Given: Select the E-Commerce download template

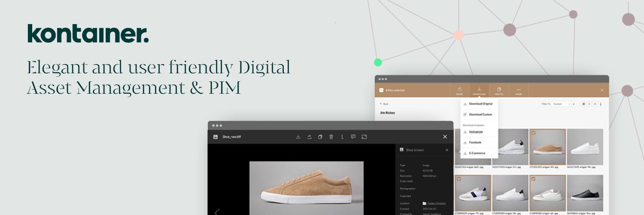Looking at the screenshot, I should [479, 153].
